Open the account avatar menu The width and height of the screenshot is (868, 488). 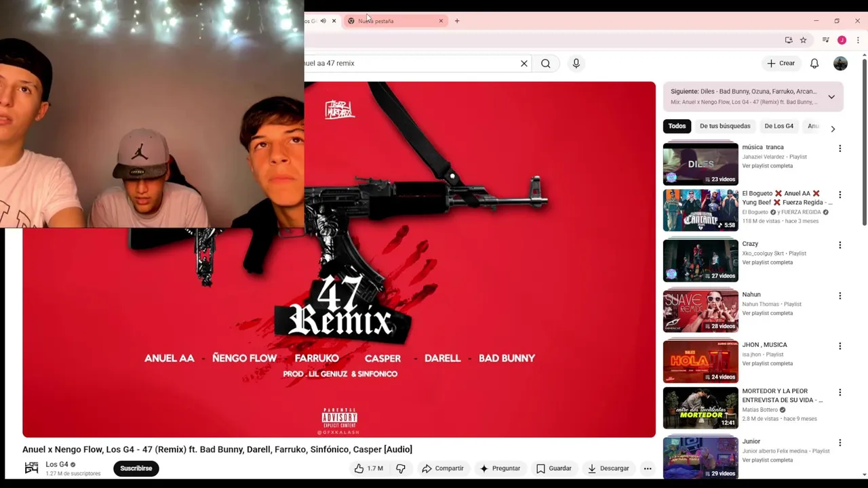[840, 64]
